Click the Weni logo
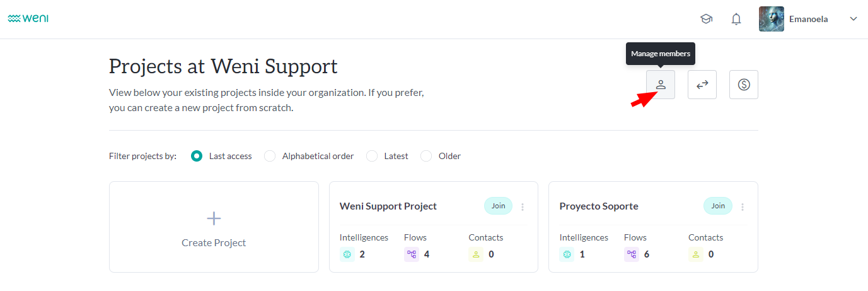 pyautogui.click(x=28, y=19)
